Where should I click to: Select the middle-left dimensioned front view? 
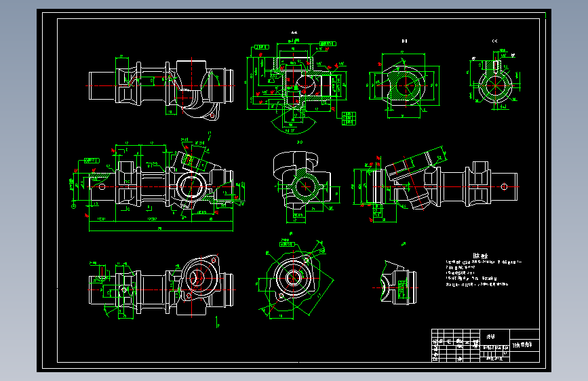(x=159, y=182)
